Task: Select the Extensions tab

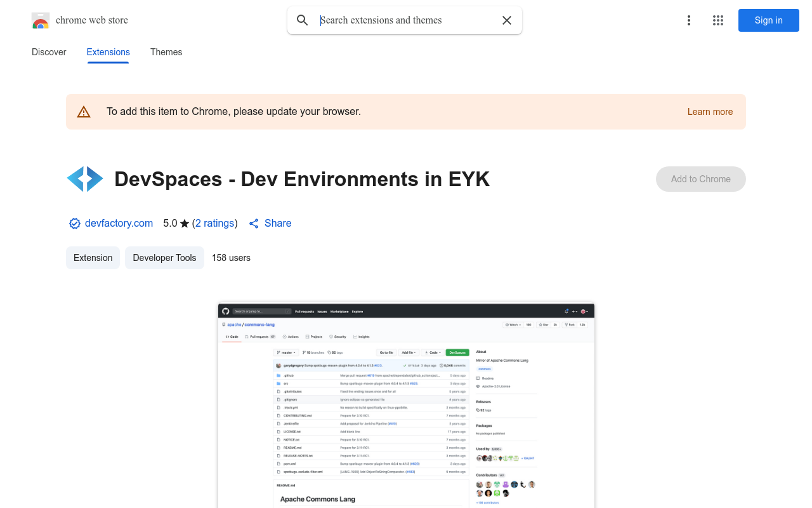Action: [108, 52]
